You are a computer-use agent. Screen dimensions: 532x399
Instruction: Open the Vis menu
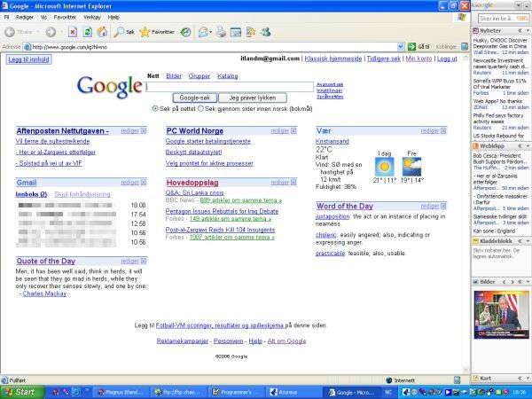pyautogui.click(x=43, y=17)
